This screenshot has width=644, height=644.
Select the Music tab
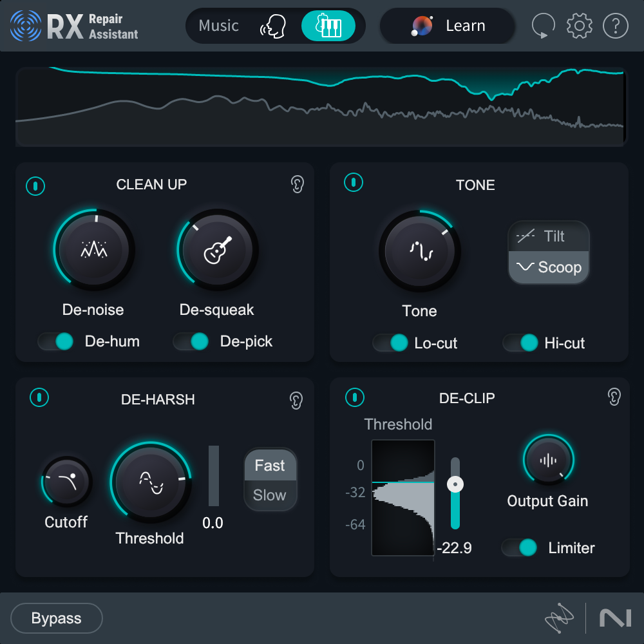[218, 26]
